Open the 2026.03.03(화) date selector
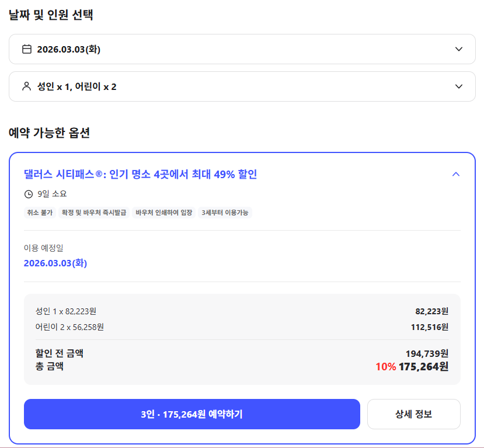Screen dimensions: 484x448 click(x=242, y=49)
